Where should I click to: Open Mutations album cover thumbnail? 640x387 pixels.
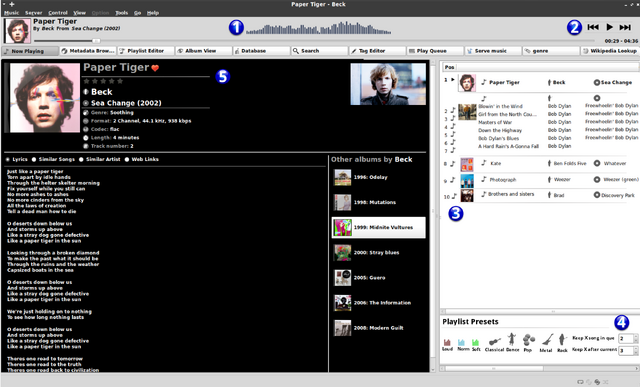click(342, 202)
